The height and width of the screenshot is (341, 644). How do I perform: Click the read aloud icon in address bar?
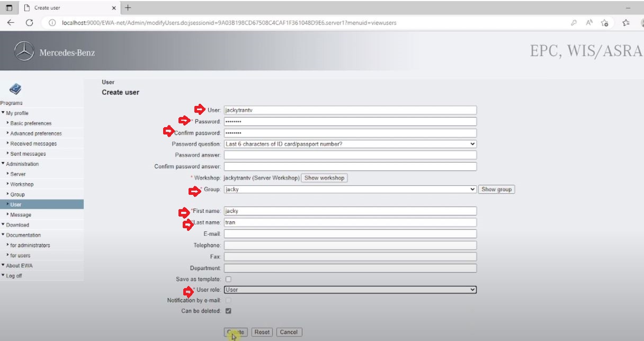coord(589,23)
